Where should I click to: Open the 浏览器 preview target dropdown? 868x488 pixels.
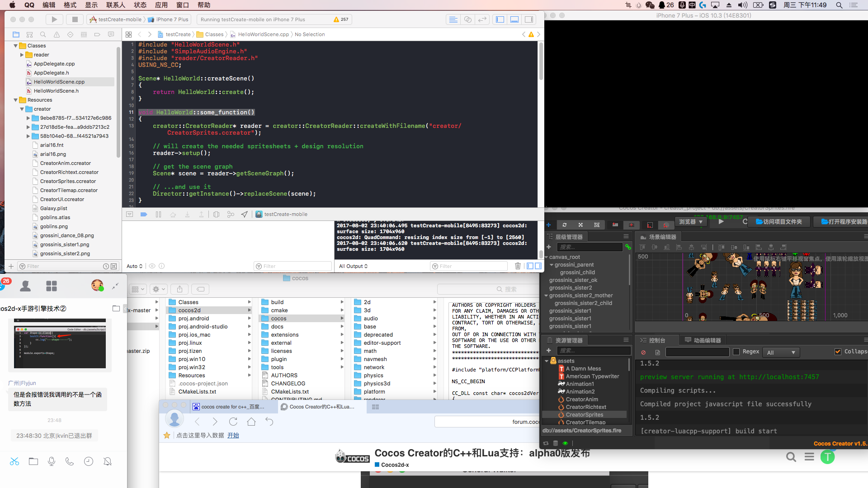[x=690, y=221]
